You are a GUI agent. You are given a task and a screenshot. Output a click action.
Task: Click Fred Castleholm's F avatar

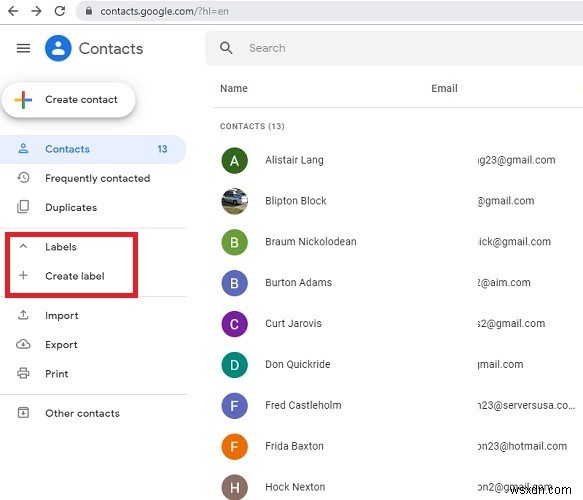[x=235, y=406]
